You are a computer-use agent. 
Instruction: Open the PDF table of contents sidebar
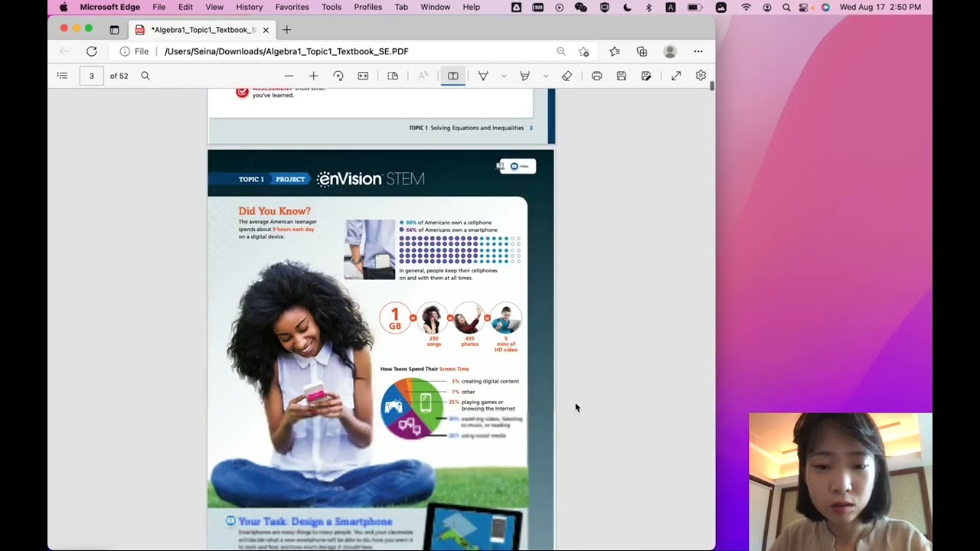[x=62, y=76]
